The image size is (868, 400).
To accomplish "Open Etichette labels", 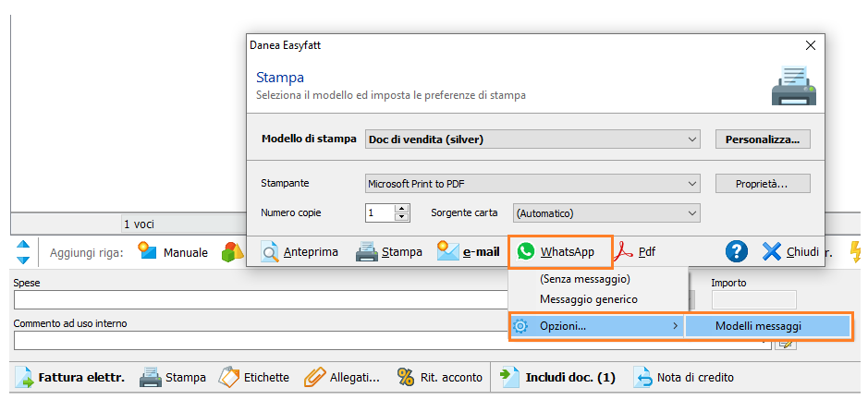I will [x=254, y=377].
